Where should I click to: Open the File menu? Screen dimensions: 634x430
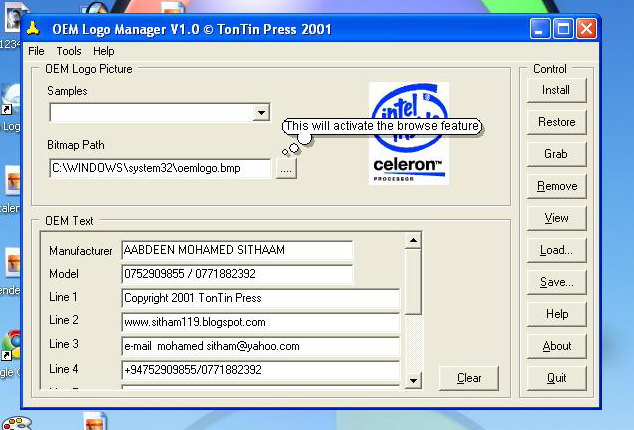click(36, 51)
